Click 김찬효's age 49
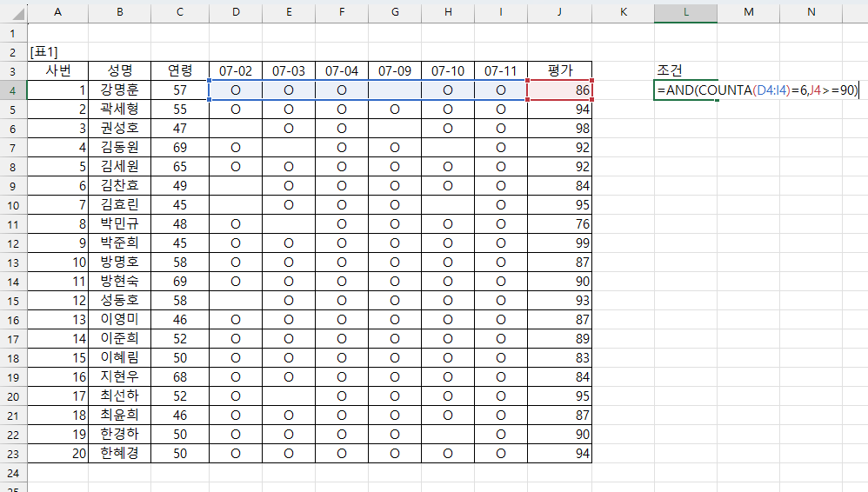The width and height of the screenshot is (868, 492). (180, 186)
